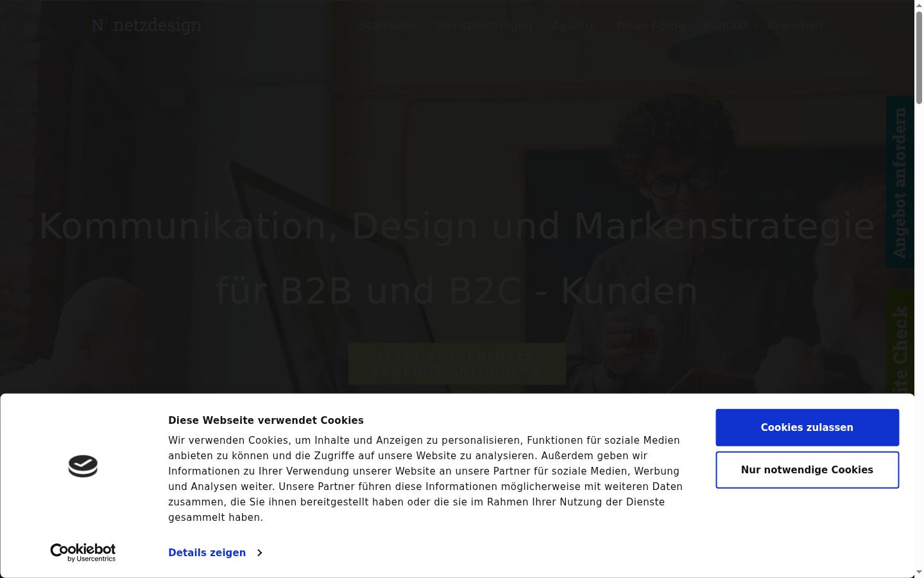Click Details zeigen link
Image resolution: width=924 pixels, height=578 pixels.
click(x=207, y=553)
